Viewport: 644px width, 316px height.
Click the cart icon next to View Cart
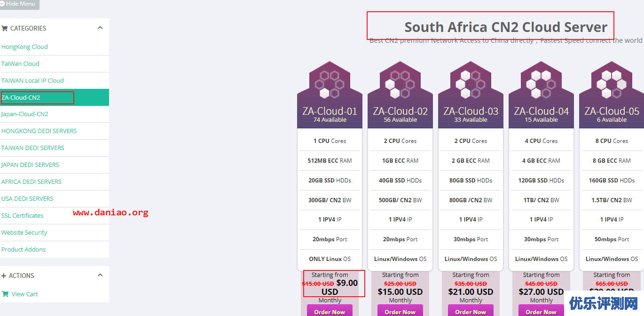(5, 294)
